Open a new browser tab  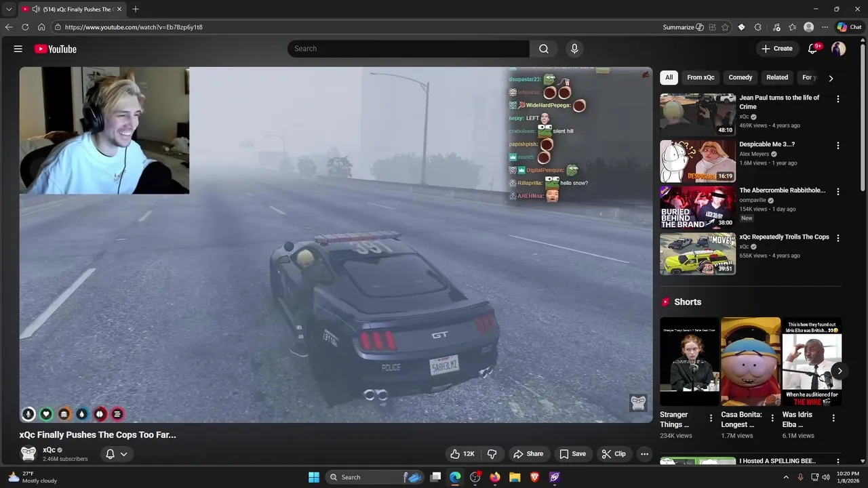pos(136,9)
